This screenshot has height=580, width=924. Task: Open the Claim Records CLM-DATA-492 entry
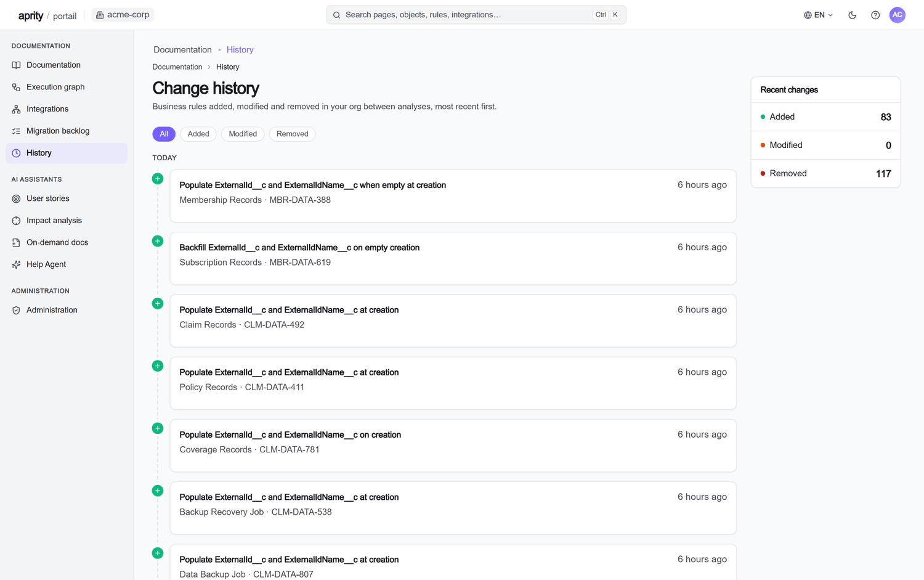tap(453, 321)
